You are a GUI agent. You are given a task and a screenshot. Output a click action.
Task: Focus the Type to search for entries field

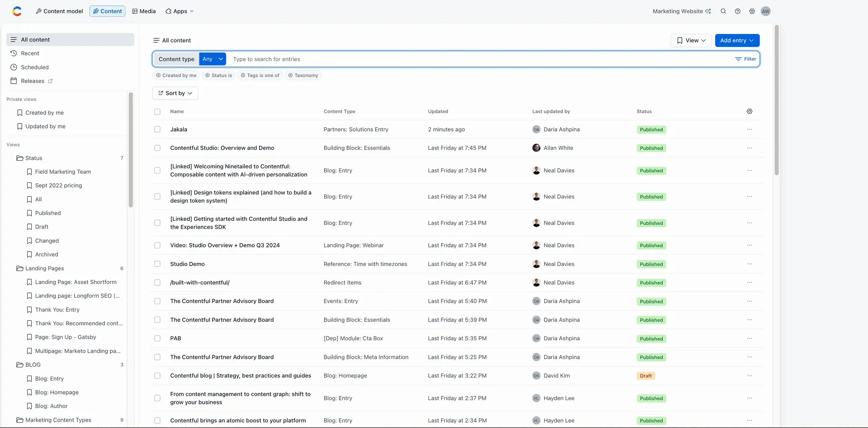[x=479, y=59]
